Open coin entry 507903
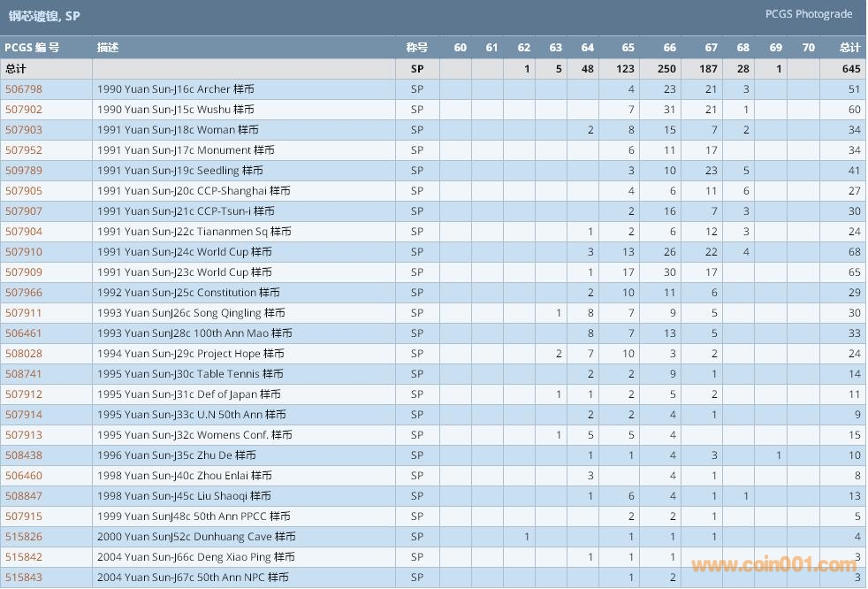 click(24, 130)
